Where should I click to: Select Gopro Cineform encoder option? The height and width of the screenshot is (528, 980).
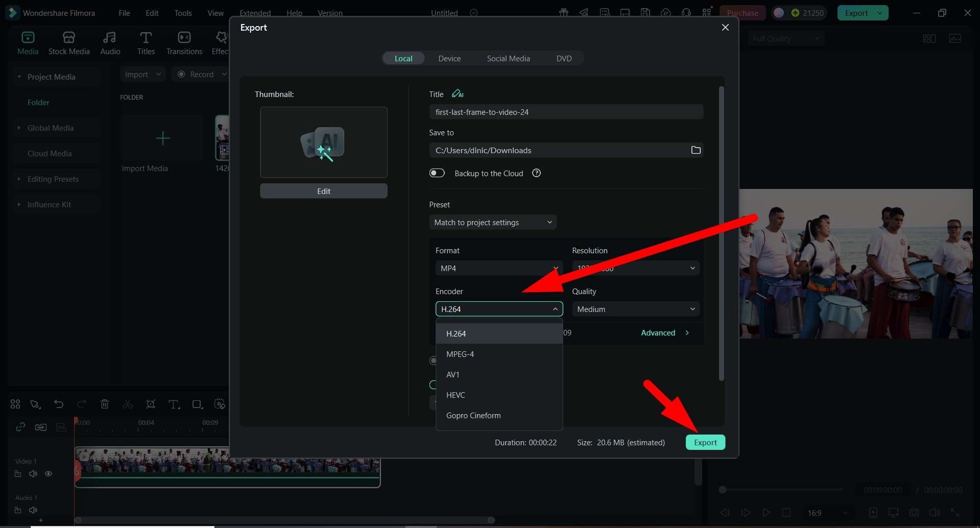pos(499,415)
